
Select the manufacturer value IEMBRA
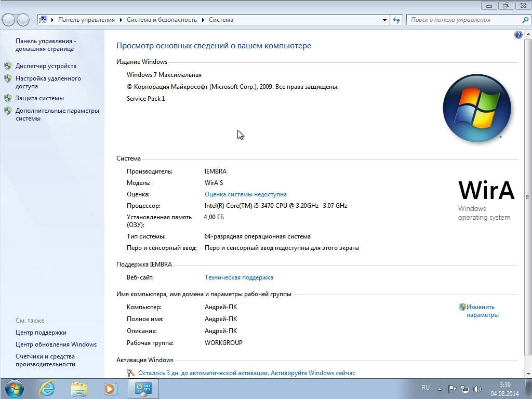point(216,171)
